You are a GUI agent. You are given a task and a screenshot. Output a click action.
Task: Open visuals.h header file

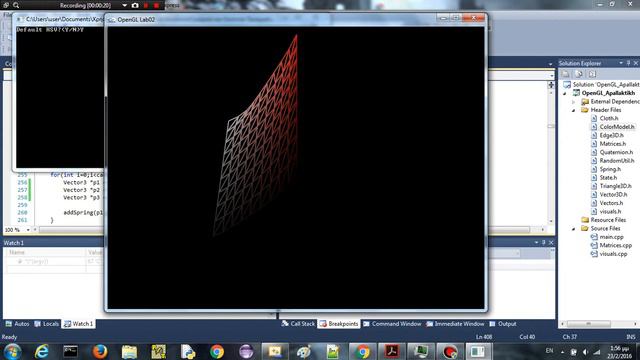(x=610, y=211)
